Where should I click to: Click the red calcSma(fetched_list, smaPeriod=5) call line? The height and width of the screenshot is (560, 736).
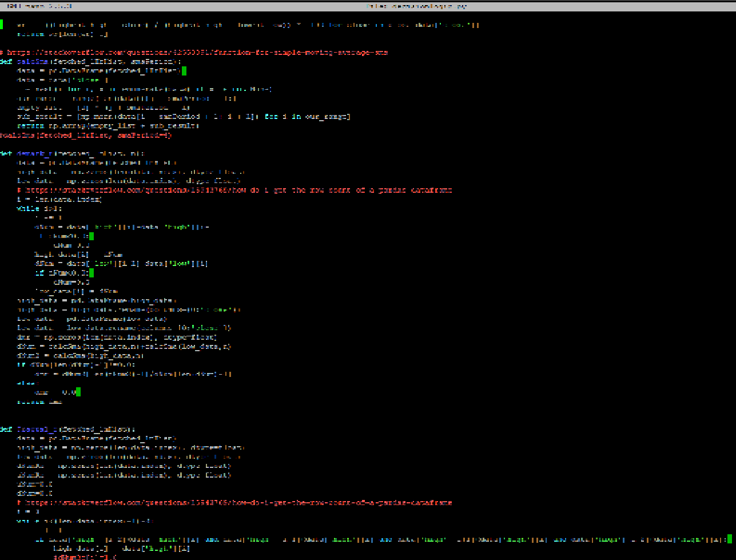[x=86, y=136]
